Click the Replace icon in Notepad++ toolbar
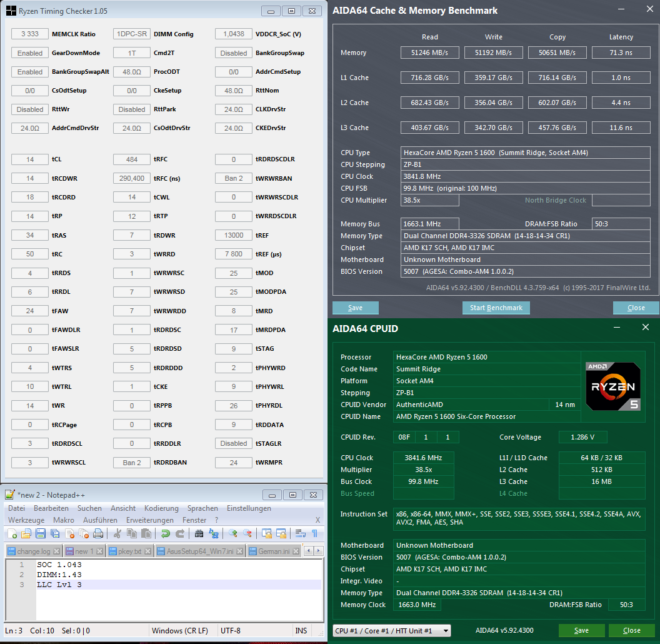660x644 pixels. tap(213, 534)
